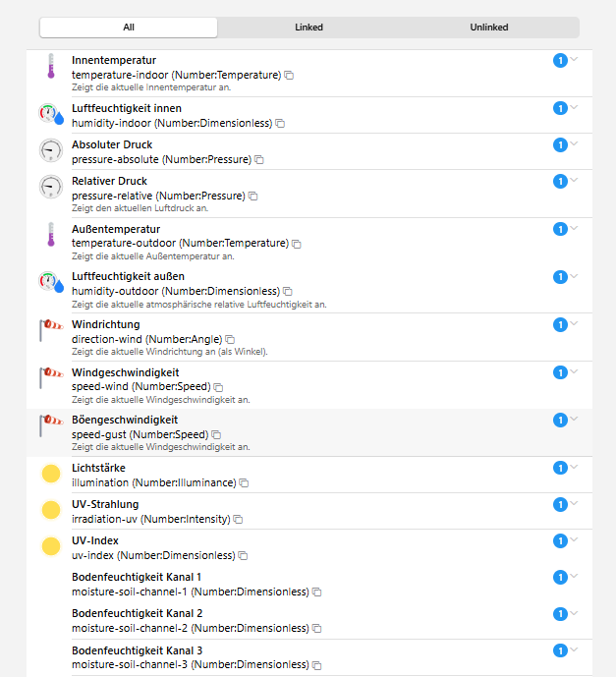This screenshot has height=677, width=616.
Task: Select the All tab
Action: (x=129, y=28)
